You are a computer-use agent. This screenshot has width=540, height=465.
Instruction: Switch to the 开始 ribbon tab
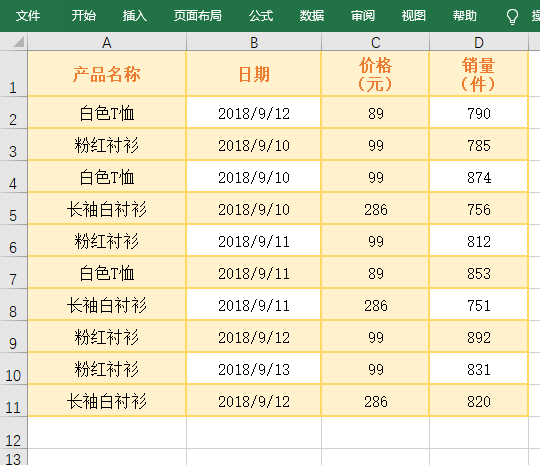click(84, 16)
